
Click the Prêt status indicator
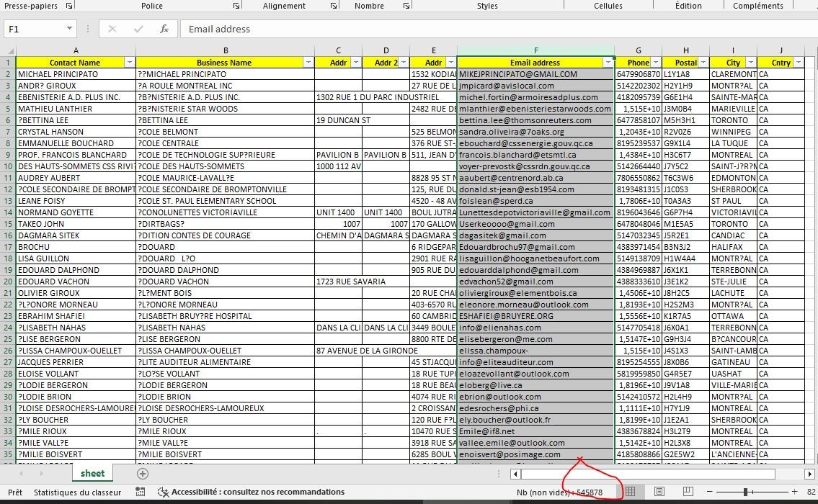pos(15,492)
